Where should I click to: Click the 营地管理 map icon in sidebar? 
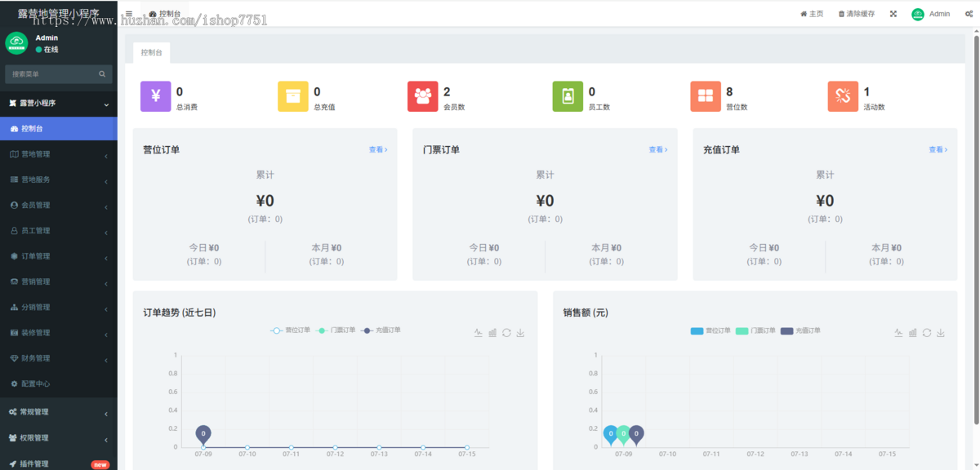point(13,154)
